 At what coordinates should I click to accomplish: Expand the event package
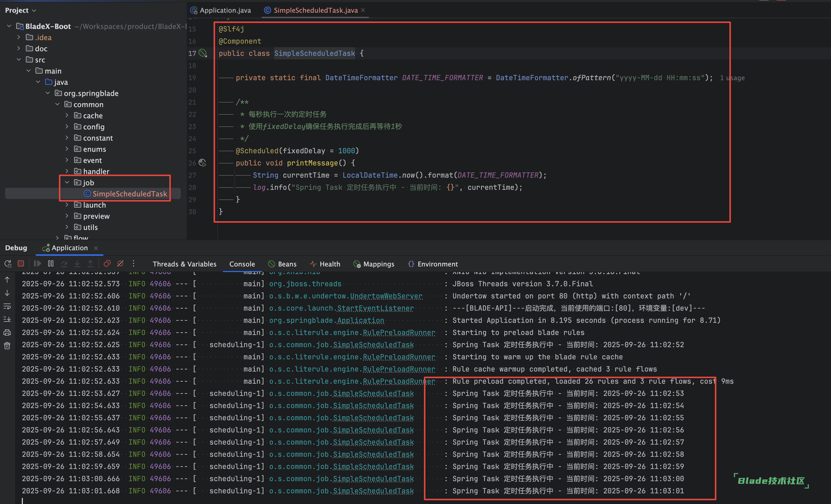pos(67,160)
